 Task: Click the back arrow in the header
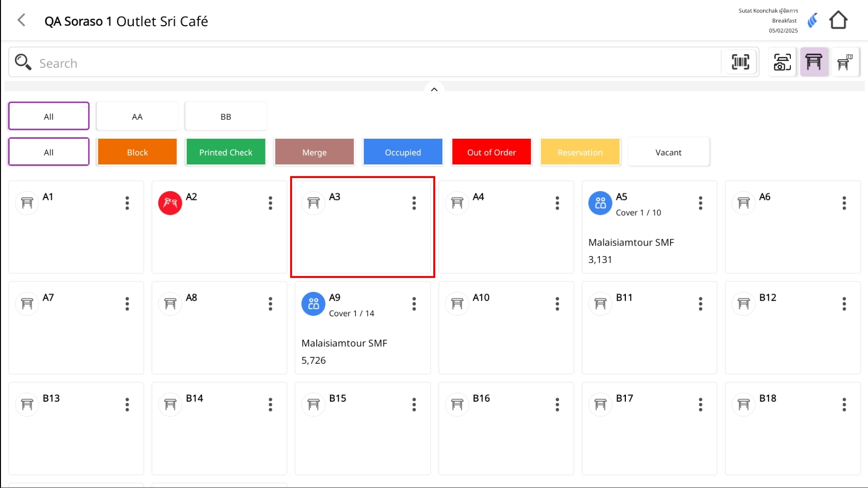tap(21, 20)
